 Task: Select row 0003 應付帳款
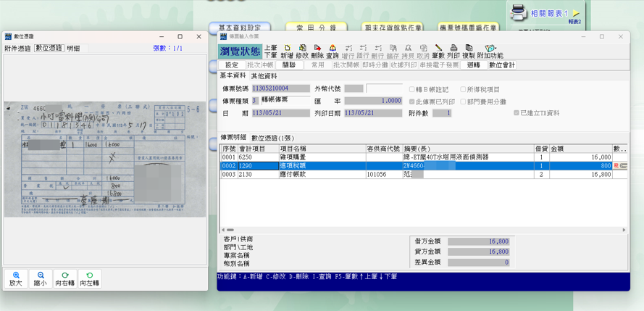425,174
